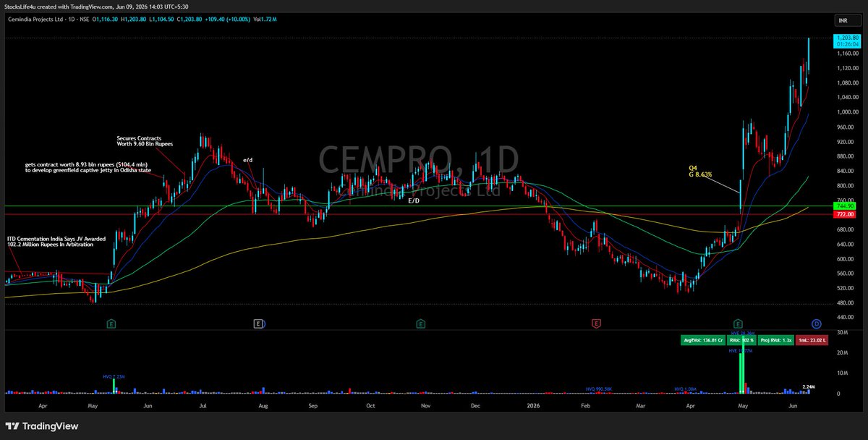
Task: Click the 'gets contract worth 8.93 bln rupees' note
Action: [88, 167]
